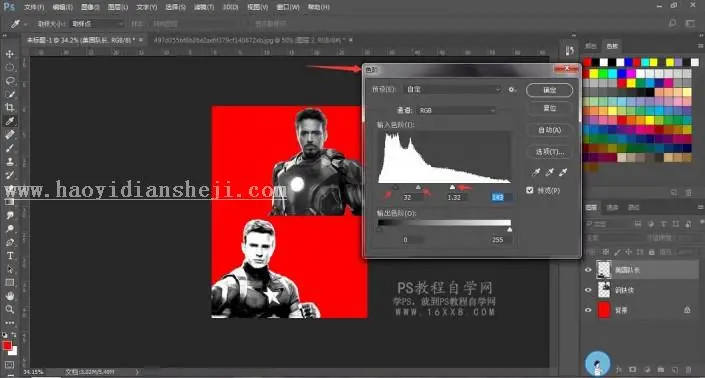705x378 pixels.
Task: Open the Edit Toolbar three-dots button
Action: click(x=9, y=323)
